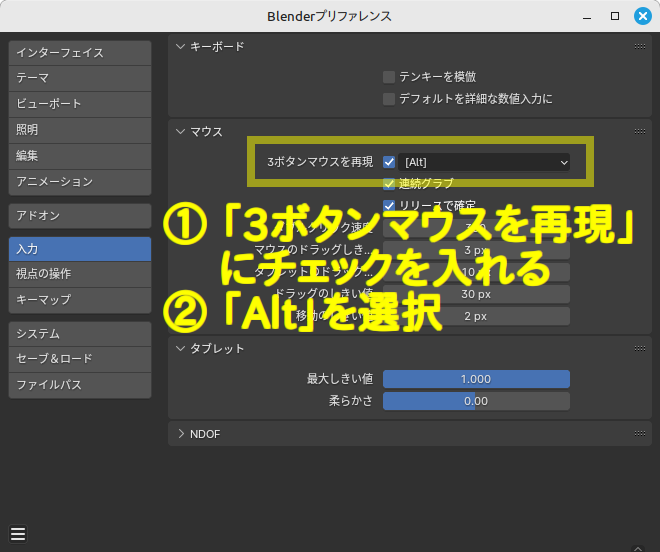Click the 最大しきい値 label
This screenshot has width=660, height=552.
[x=340, y=379]
